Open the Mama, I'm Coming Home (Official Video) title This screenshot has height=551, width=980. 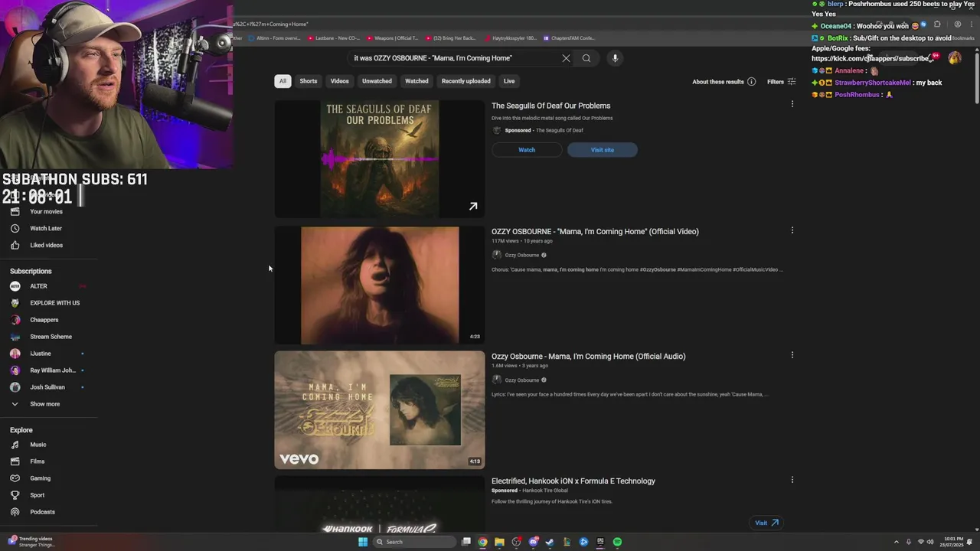pos(595,231)
